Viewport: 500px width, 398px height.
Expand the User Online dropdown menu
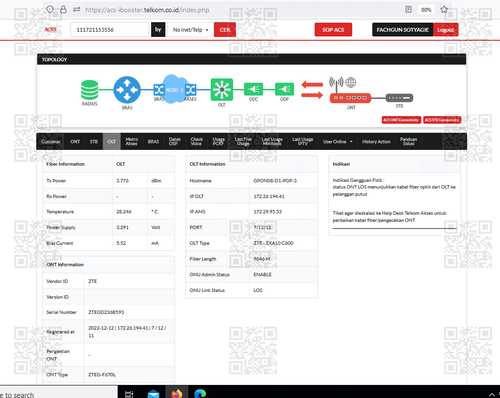coord(338,141)
